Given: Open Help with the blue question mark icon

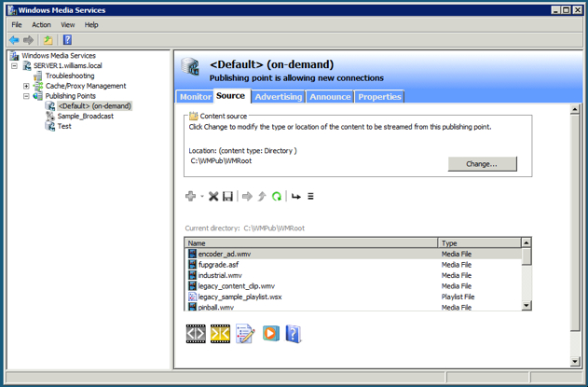Looking at the screenshot, I should point(67,40).
